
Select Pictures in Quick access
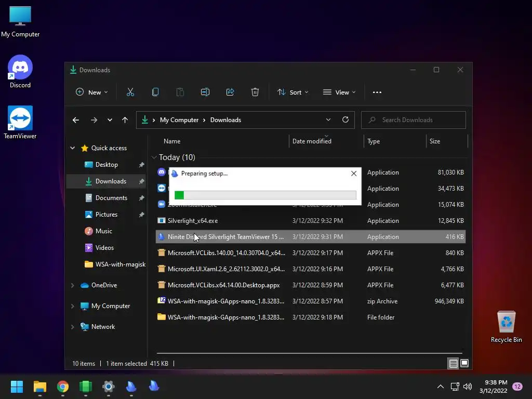(x=107, y=215)
